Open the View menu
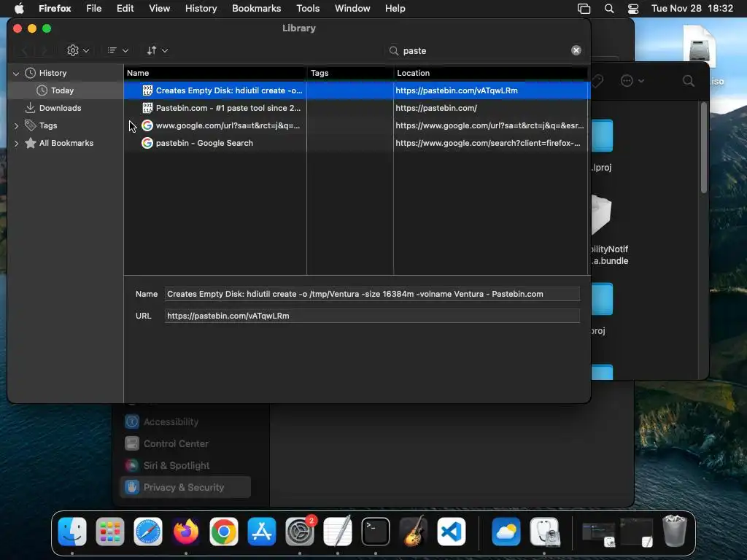This screenshot has height=560, width=747. 159,9
